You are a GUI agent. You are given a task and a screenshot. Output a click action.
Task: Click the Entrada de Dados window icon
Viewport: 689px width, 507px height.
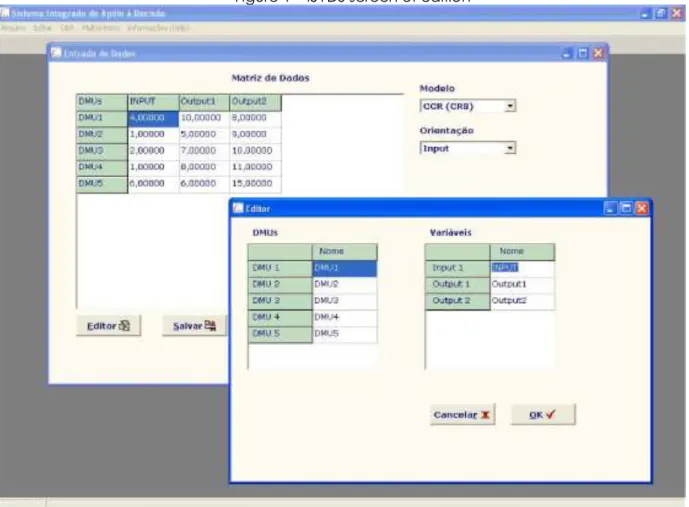(x=56, y=53)
